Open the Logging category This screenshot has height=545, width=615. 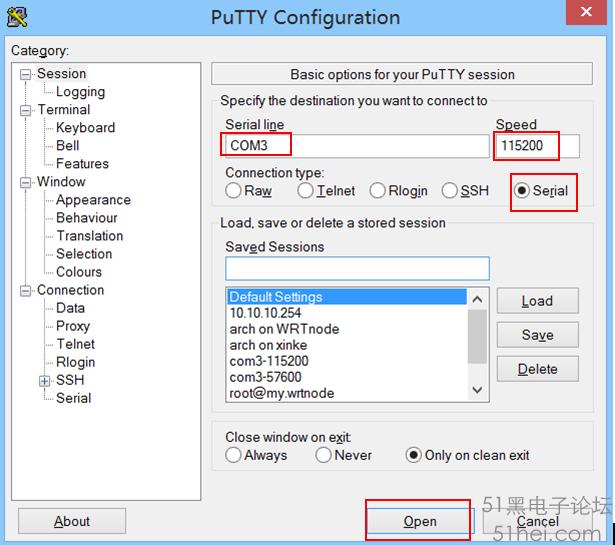coord(80,92)
